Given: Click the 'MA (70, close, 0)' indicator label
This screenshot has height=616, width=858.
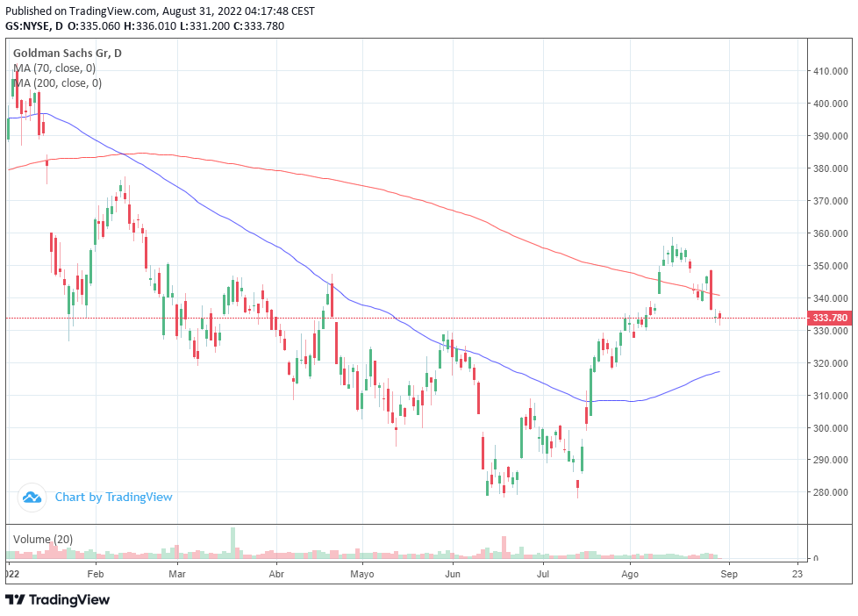Looking at the screenshot, I should (54, 68).
